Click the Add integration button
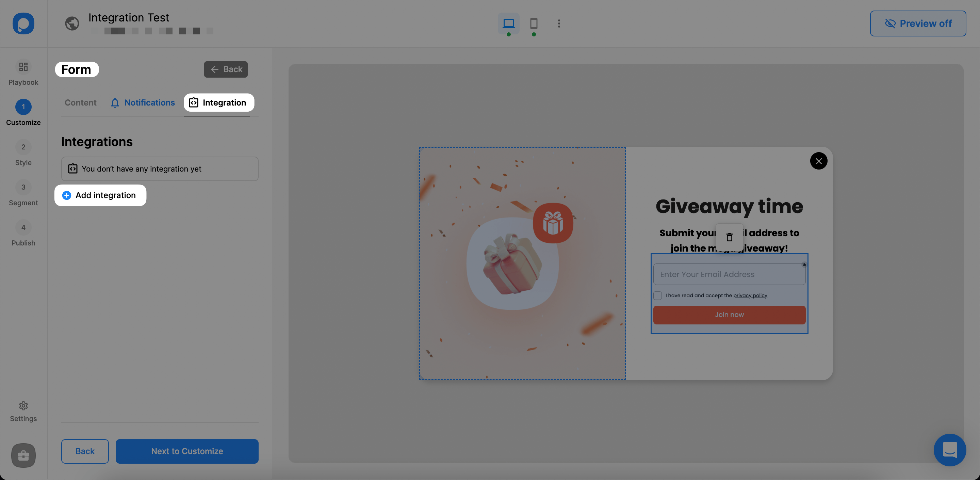This screenshot has height=480, width=980. (100, 195)
